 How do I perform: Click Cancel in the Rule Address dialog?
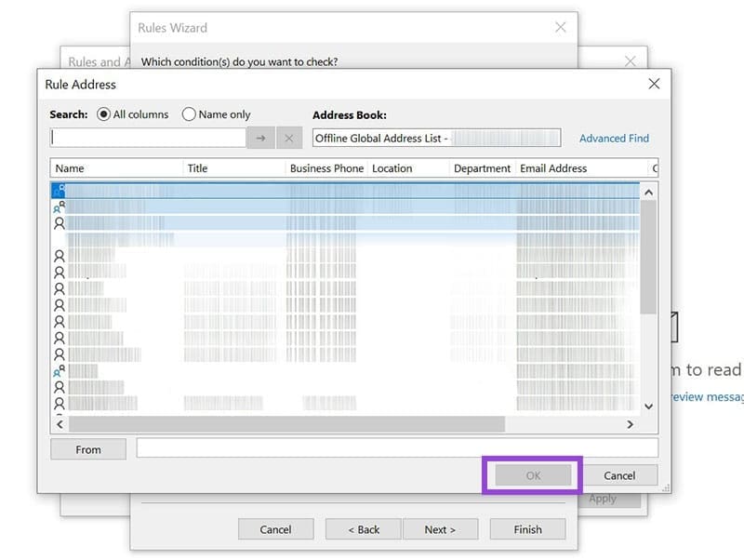[620, 475]
